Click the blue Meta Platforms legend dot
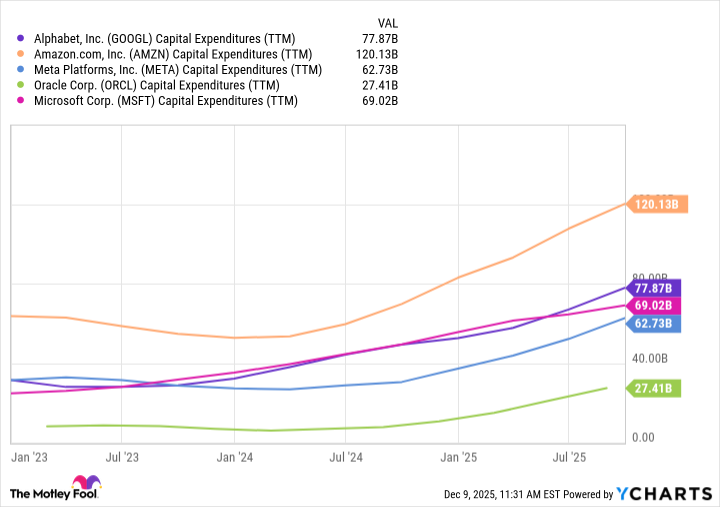 click(x=23, y=70)
